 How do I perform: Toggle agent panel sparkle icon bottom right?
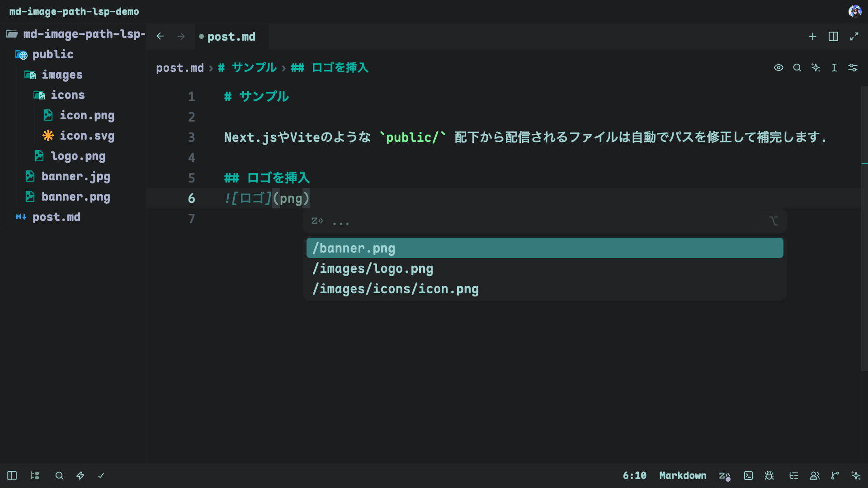click(856, 475)
